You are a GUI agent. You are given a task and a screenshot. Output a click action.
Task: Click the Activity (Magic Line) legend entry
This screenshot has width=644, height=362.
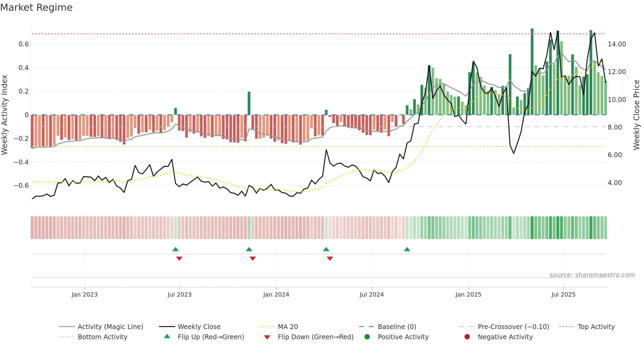click(x=101, y=327)
